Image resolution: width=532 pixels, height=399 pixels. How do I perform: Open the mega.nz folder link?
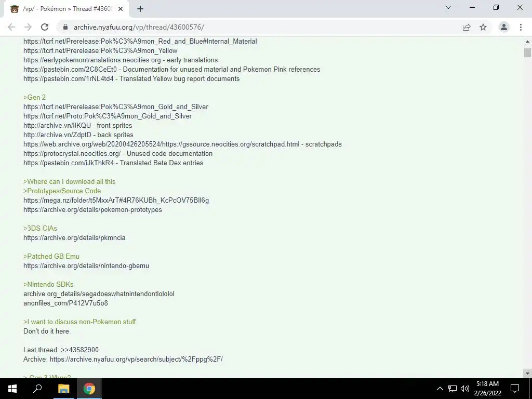(x=116, y=200)
